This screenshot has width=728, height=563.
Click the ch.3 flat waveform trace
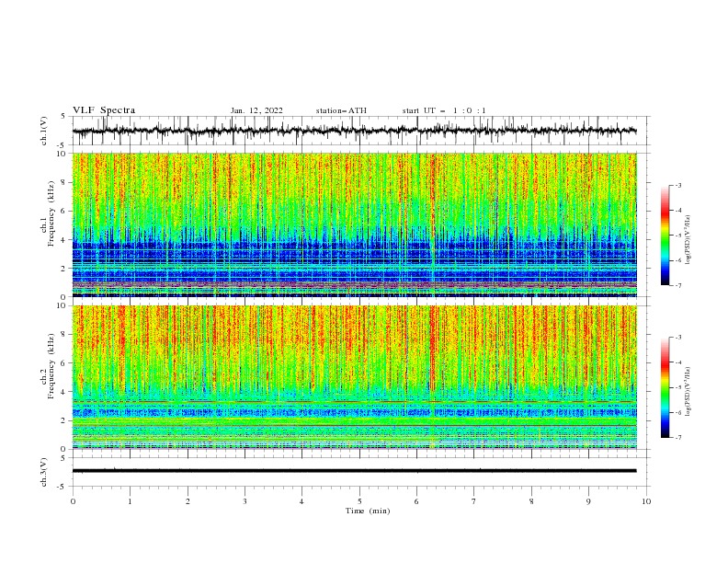[354, 471]
